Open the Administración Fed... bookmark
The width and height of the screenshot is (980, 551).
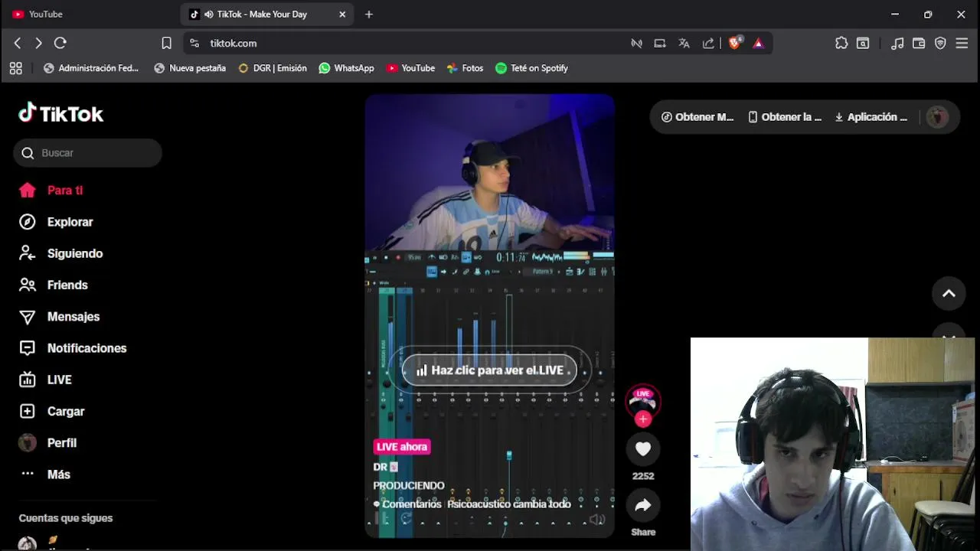(91, 68)
